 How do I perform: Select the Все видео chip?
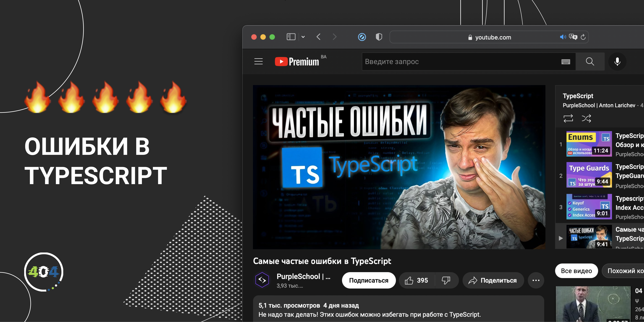(576, 271)
